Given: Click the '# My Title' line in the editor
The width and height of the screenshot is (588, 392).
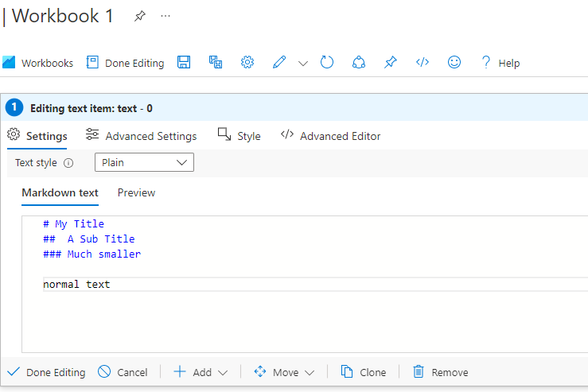Looking at the screenshot, I should coord(73,223).
